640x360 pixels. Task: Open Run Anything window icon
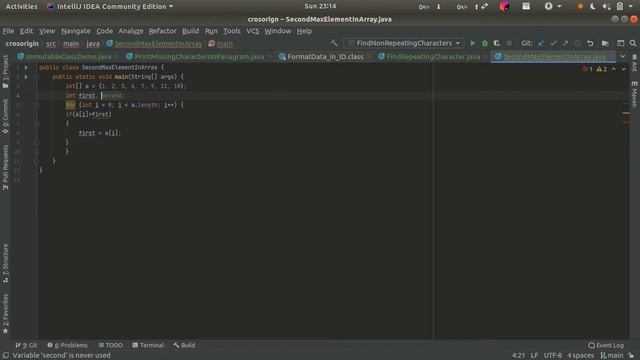[620, 43]
